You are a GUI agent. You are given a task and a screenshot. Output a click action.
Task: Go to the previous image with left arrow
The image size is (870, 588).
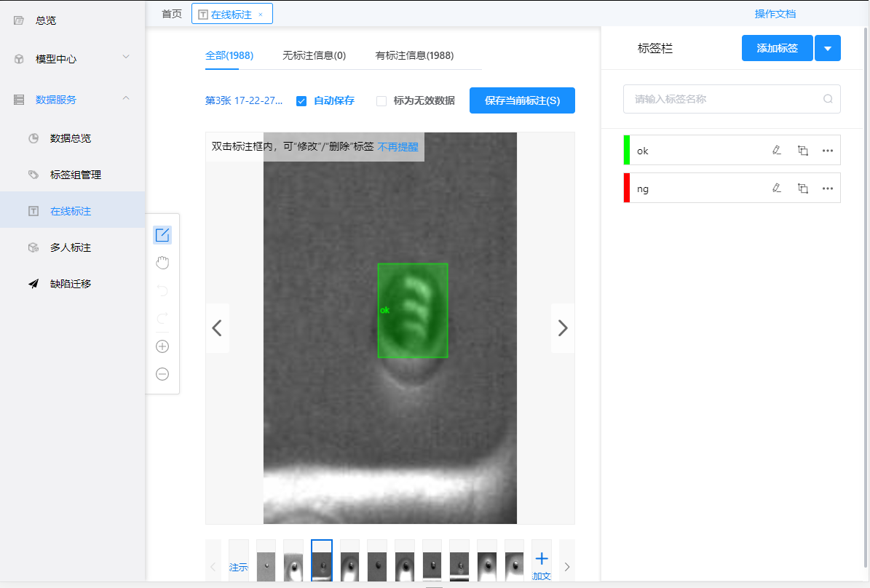click(x=217, y=327)
